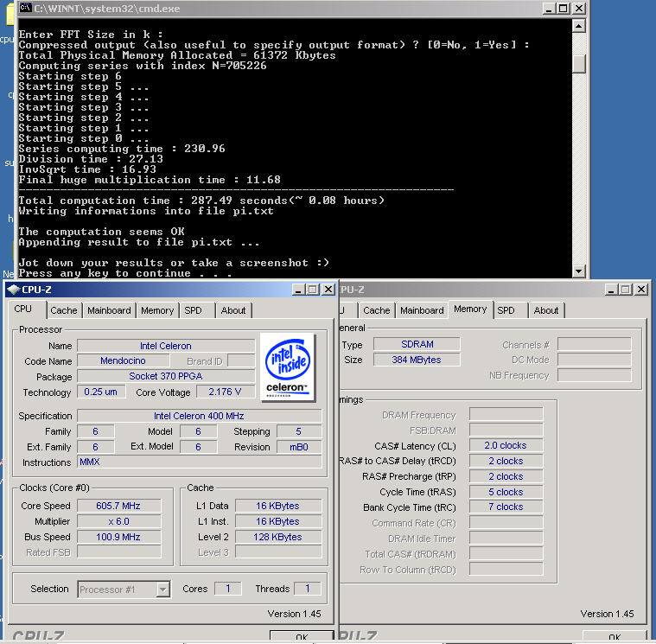Open the About tab in left CPU-Z window
Screen dimensions: 656x644
233,310
